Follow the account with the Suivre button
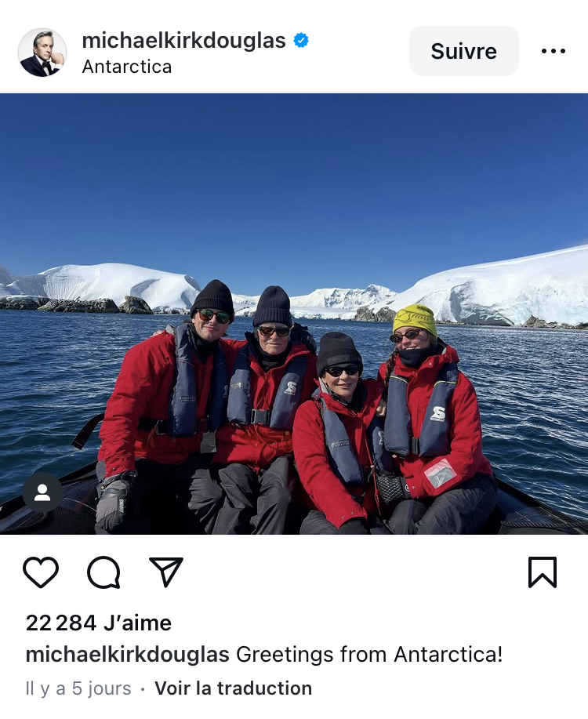The image size is (588, 719). [463, 51]
